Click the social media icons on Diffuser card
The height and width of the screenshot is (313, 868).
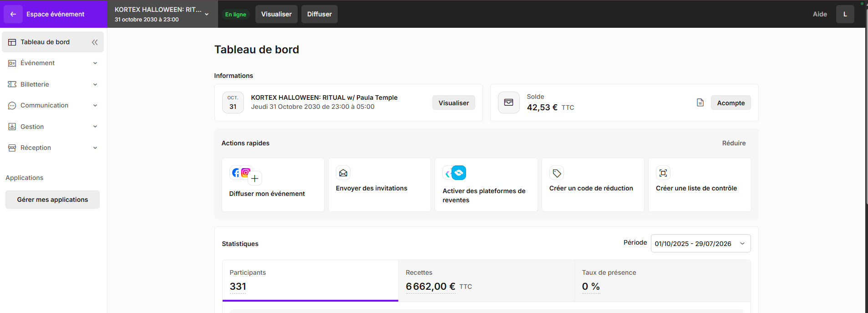(x=246, y=175)
